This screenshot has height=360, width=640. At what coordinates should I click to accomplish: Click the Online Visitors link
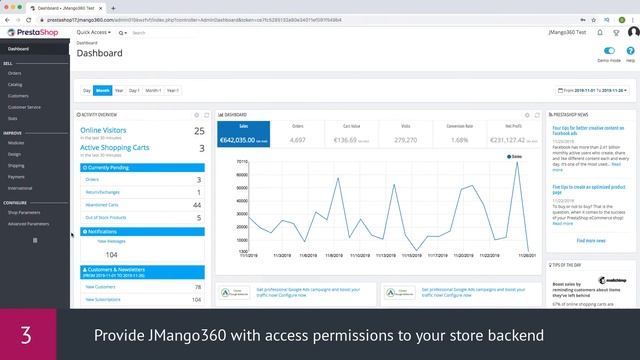click(103, 130)
